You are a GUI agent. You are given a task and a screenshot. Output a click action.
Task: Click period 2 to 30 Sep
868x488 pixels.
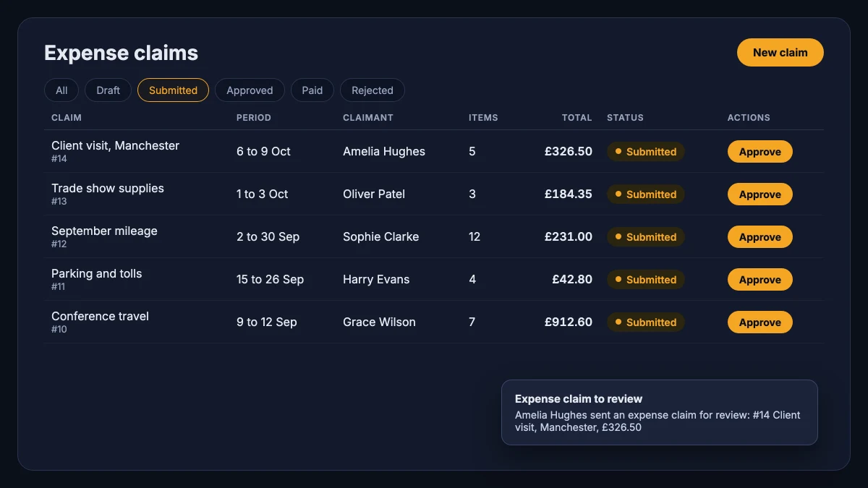[x=268, y=236]
